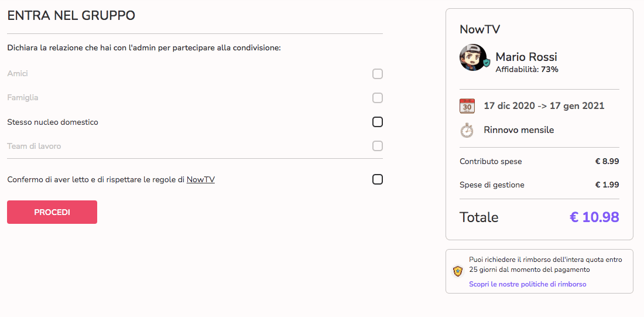The height and width of the screenshot is (317, 644).
Task: Click the calendar icon beside subscription dates
Action: tap(467, 106)
